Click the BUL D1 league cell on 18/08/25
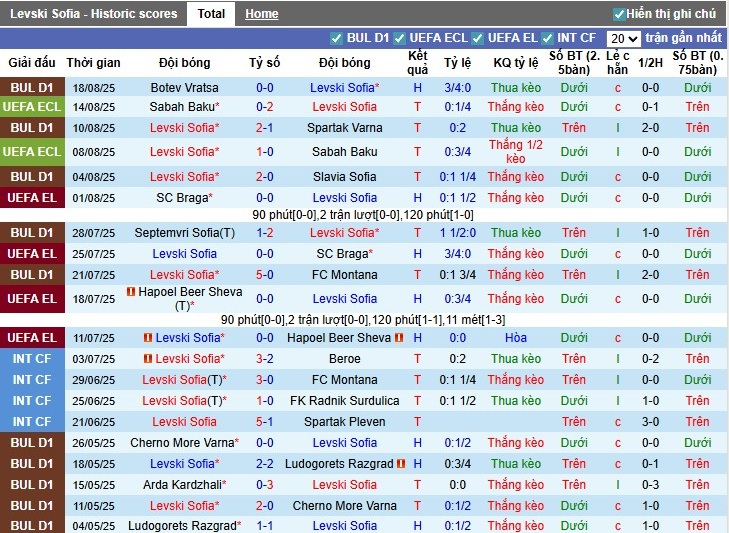The width and height of the screenshot is (729, 533). 32,87
